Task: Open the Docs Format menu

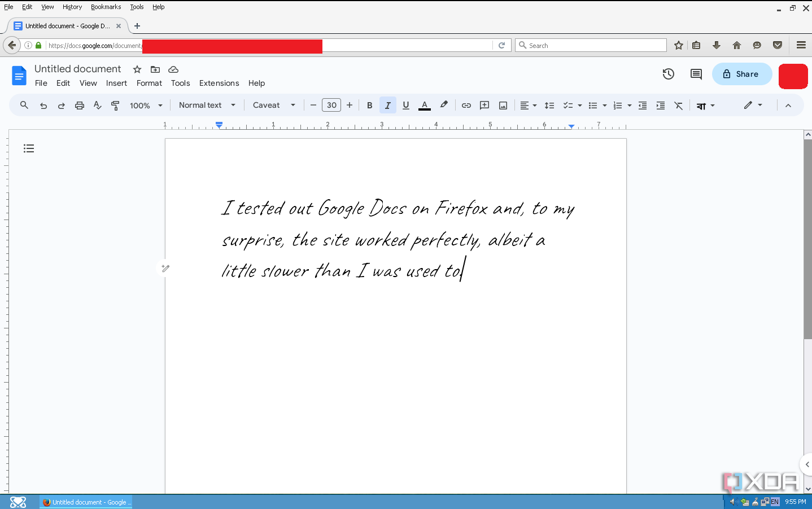Action: [x=149, y=83]
